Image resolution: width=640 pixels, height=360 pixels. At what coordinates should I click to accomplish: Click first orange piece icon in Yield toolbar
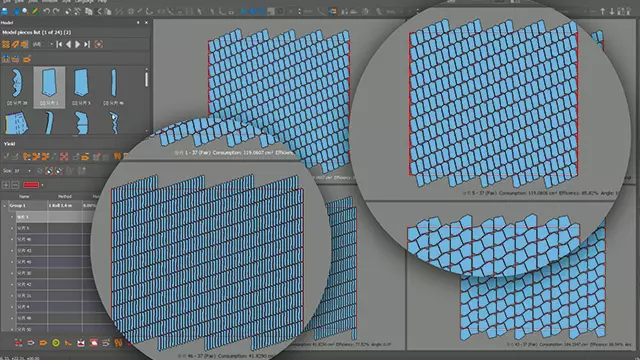[x=27, y=156]
